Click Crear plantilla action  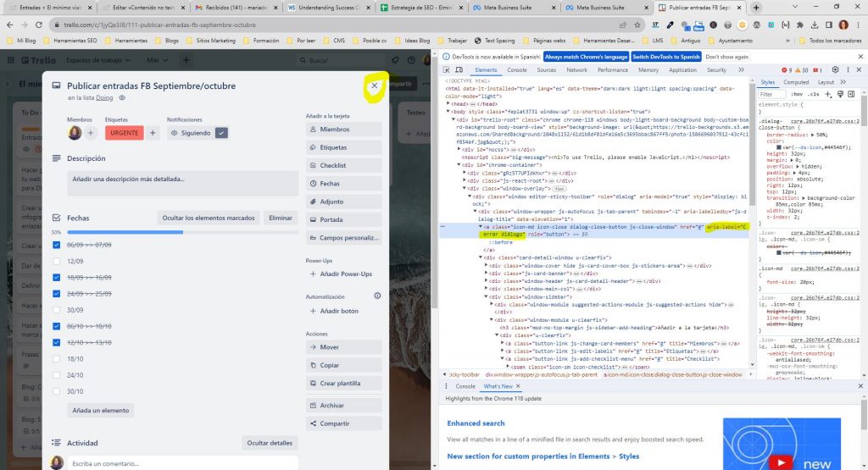[x=343, y=383]
